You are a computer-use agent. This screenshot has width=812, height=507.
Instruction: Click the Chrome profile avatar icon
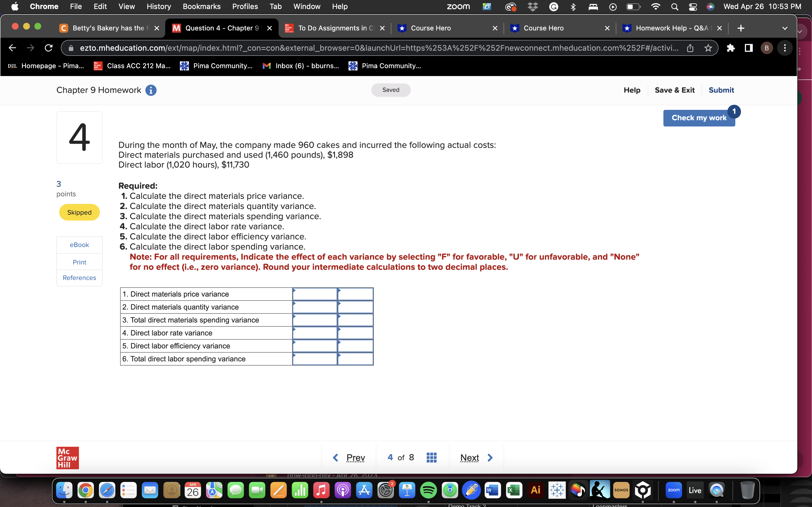tap(767, 48)
